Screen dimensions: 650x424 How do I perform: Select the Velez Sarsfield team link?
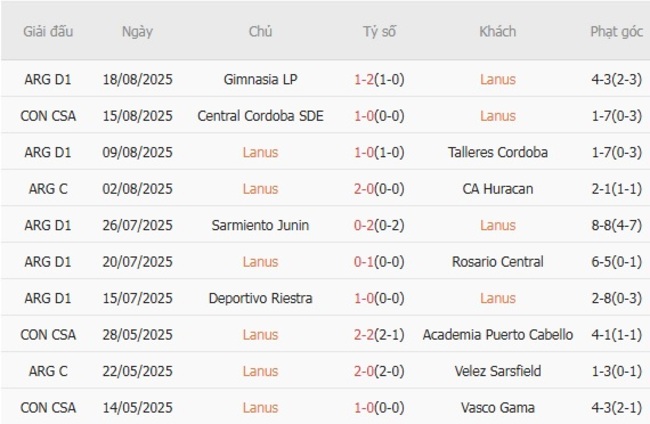(498, 371)
